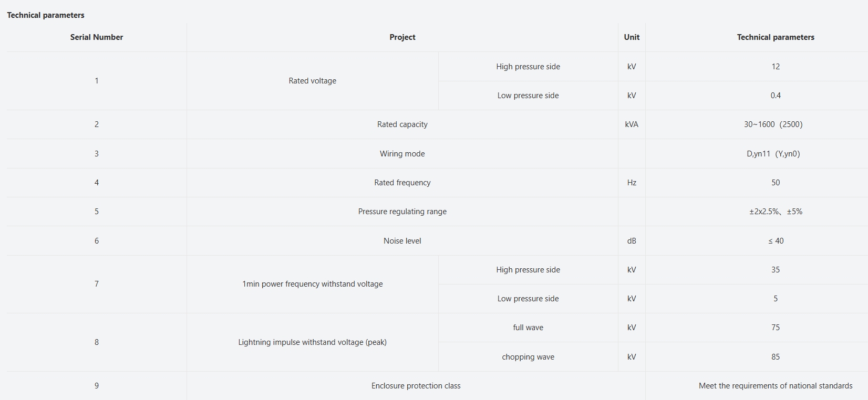Select the "Serial Number" column header
The image size is (868, 400).
coord(97,37)
